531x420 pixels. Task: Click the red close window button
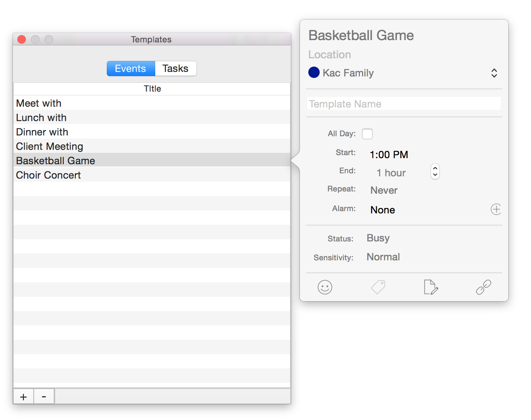click(x=22, y=39)
